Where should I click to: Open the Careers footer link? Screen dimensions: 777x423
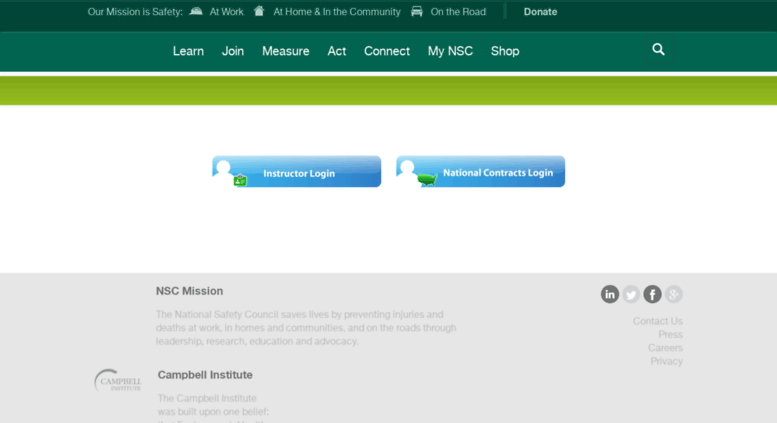pyautogui.click(x=666, y=348)
